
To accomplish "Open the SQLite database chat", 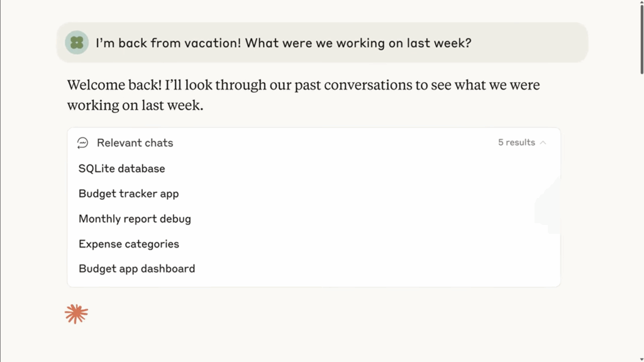I will tap(122, 168).
